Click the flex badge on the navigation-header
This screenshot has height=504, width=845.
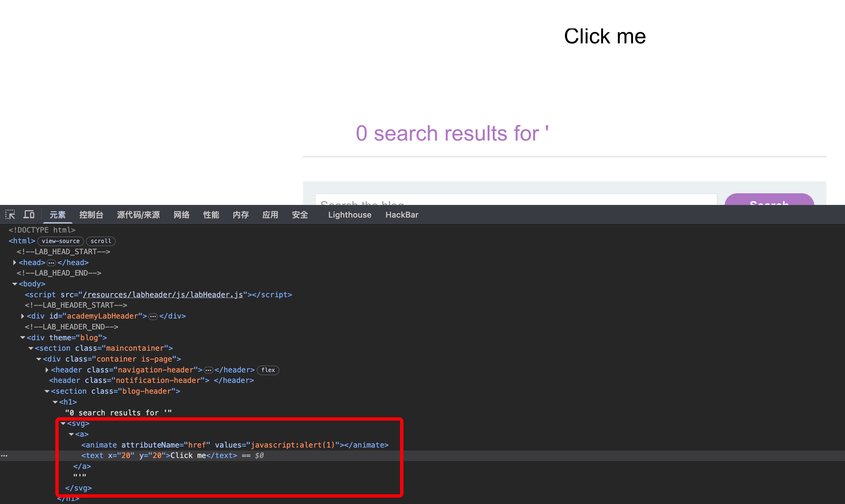[268, 370]
